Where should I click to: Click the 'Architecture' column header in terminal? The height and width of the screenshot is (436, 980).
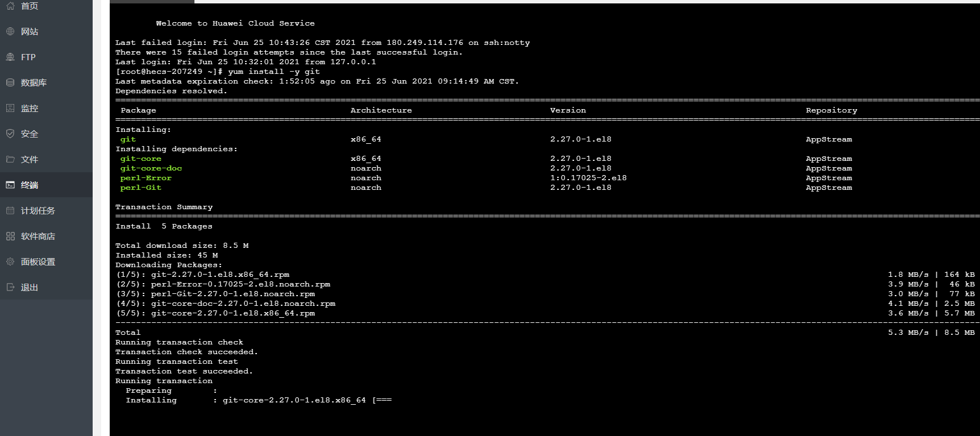[381, 110]
